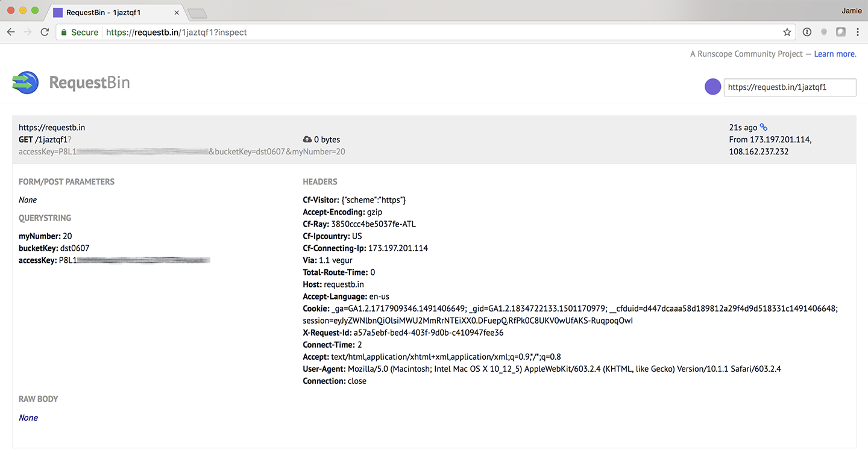Screen dimensions: 868x458
Task: Click the browser forward arrow
Action: [28, 33]
